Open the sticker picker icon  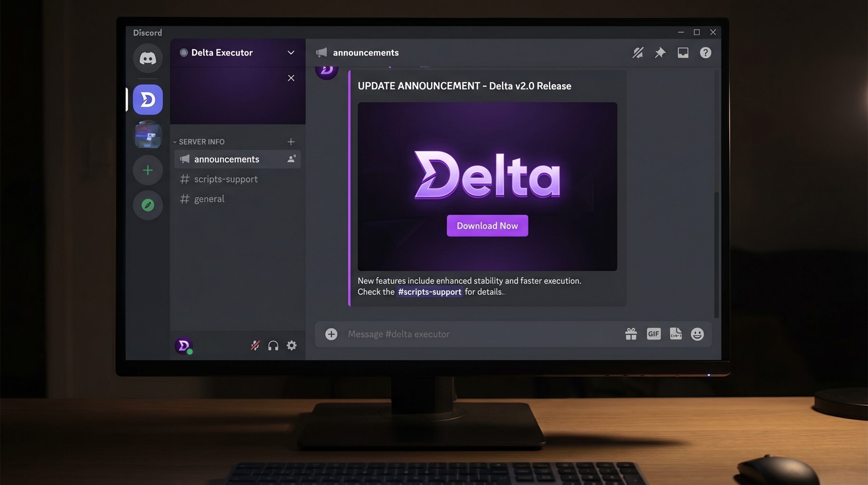(676, 334)
